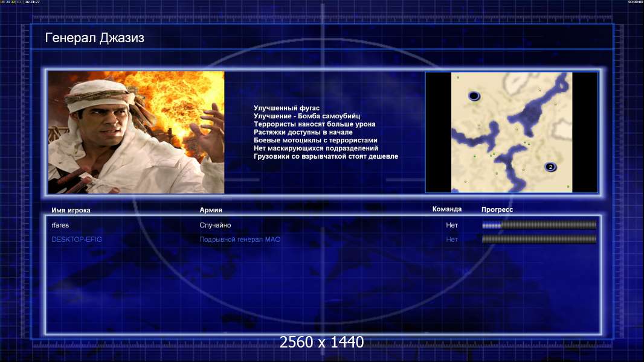Screen dimensions: 644x362
Task: Click the army value 'Подрывной генерал МАО'
Action: pyautogui.click(x=240, y=240)
